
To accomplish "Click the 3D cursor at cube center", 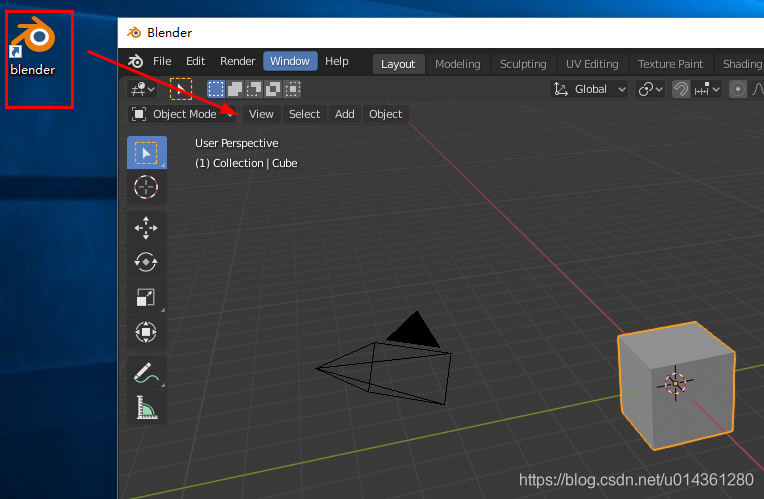I will (x=675, y=384).
